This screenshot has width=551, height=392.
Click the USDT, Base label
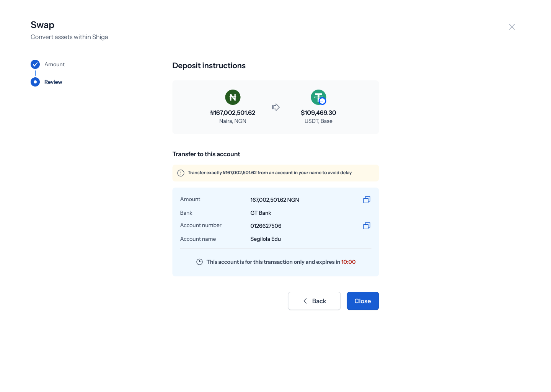click(318, 121)
